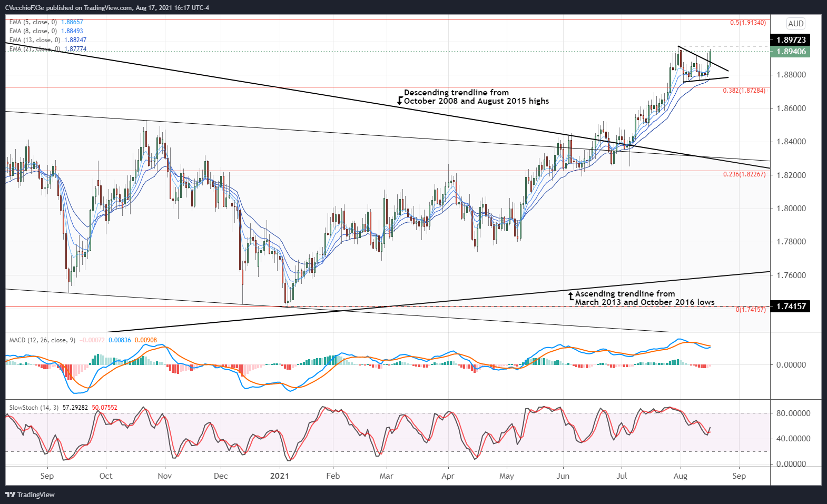This screenshot has height=504, width=827.
Task: Click the Jul label on time axis
Action: (622, 476)
